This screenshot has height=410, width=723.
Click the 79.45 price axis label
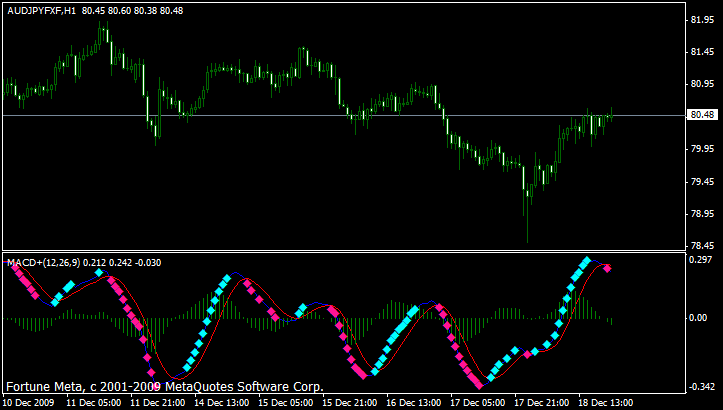pos(703,182)
